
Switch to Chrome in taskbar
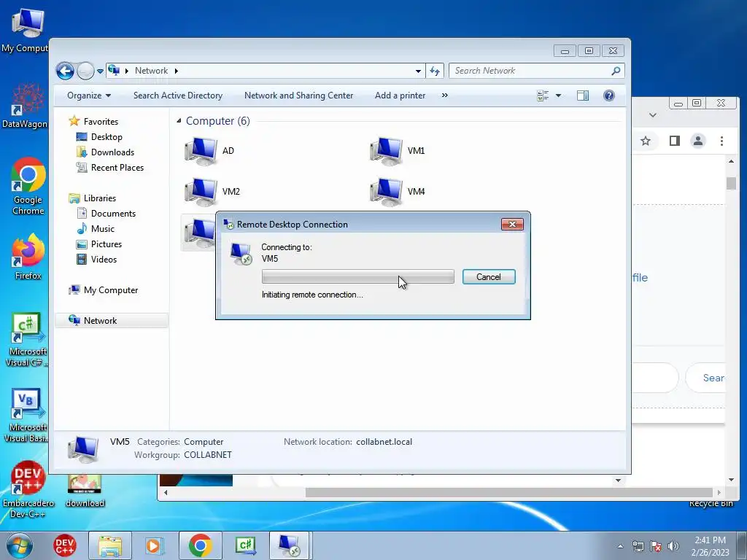pyautogui.click(x=200, y=545)
